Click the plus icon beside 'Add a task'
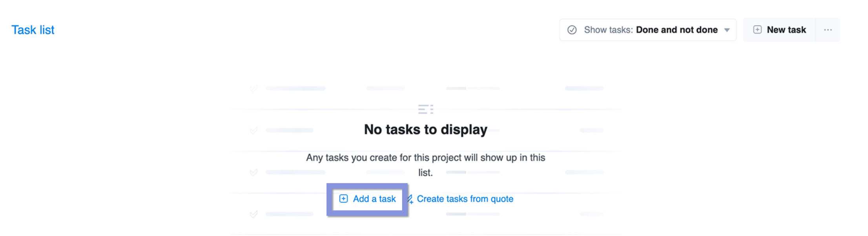Screen dimensions: 868x236 (x=343, y=199)
